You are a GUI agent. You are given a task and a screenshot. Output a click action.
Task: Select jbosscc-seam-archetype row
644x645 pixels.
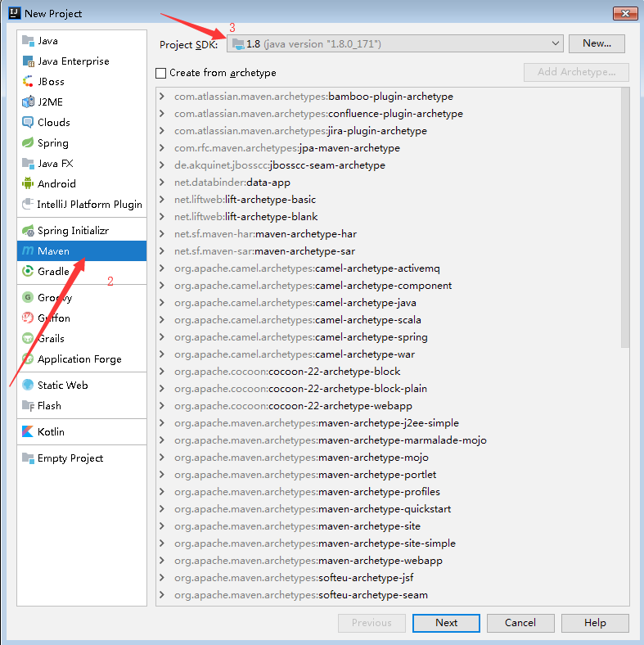(280, 165)
